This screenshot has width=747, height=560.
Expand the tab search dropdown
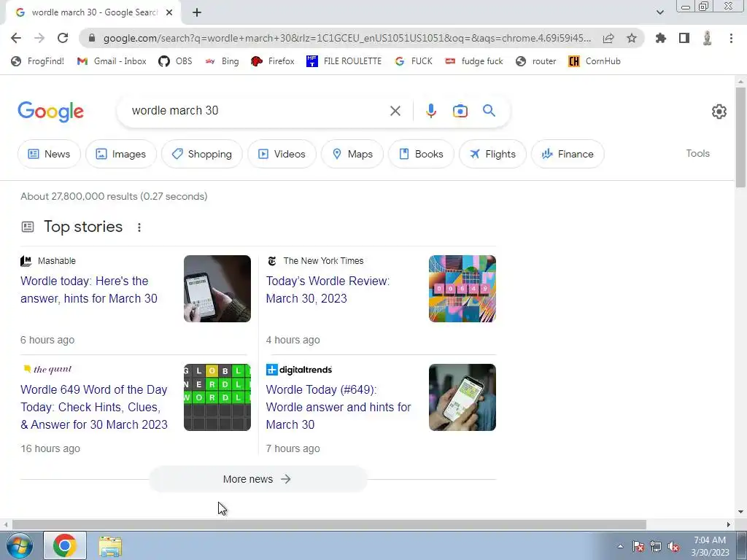pos(659,12)
